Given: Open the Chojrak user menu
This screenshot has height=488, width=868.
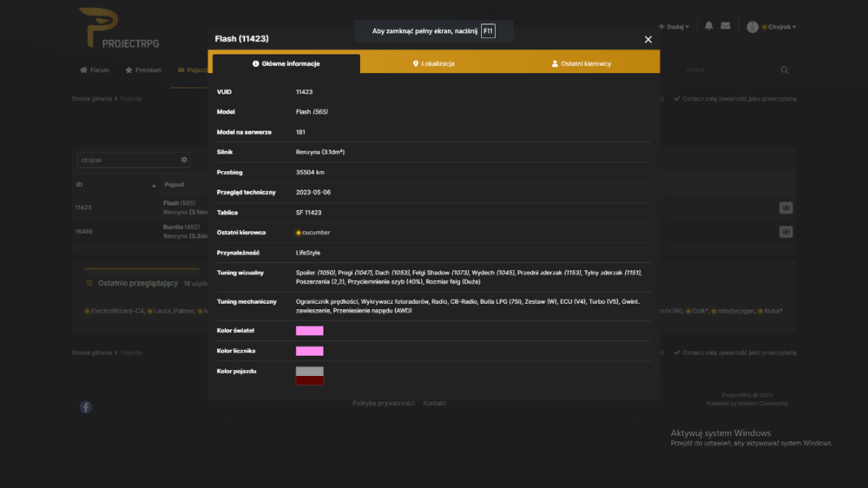Looking at the screenshot, I should [x=779, y=27].
